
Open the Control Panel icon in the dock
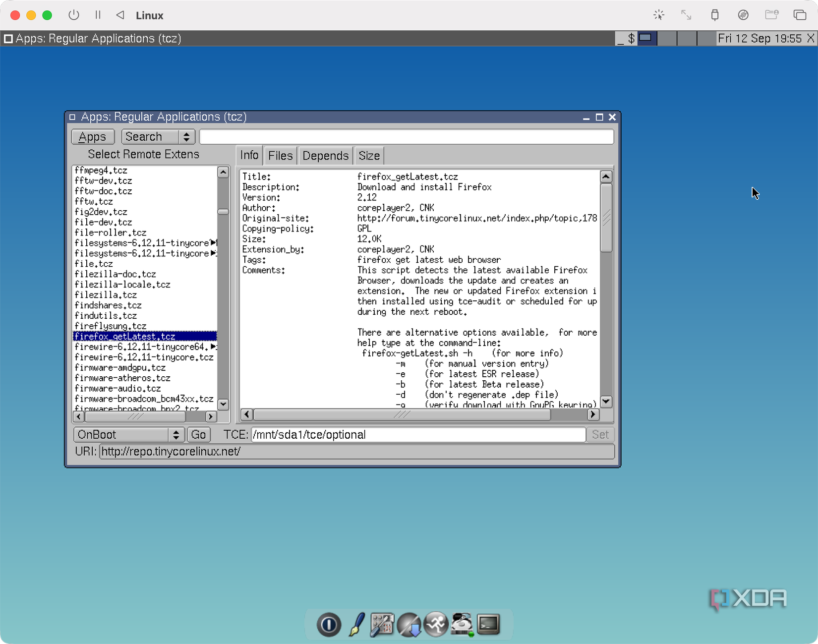(x=382, y=625)
